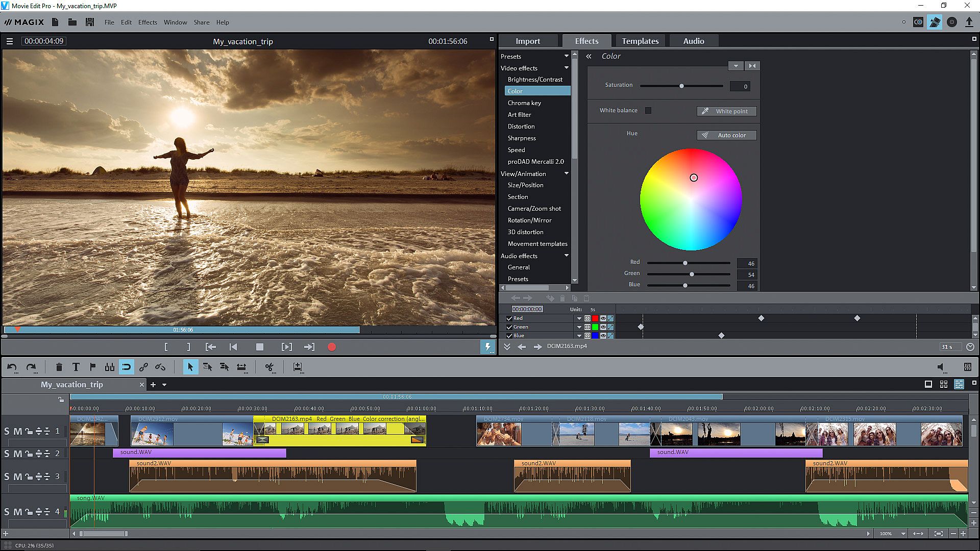Screen dimensions: 980x551
Task: Switch to the Templates tab
Action: (x=640, y=41)
